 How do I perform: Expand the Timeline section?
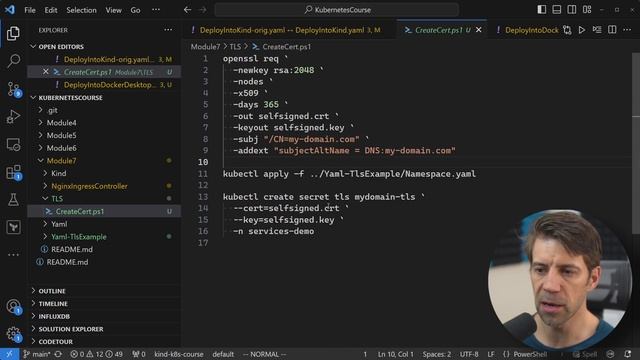[x=104, y=304]
